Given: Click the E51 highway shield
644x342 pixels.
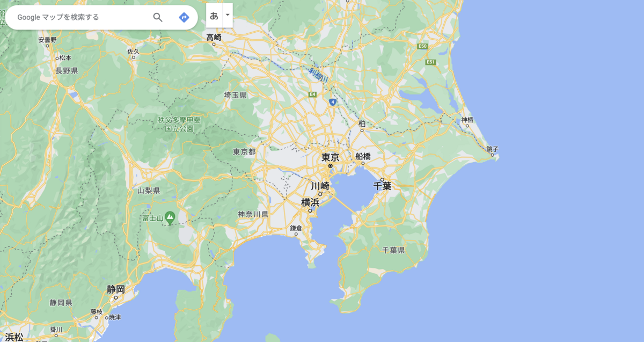Looking at the screenshot, I should point(430,62).
